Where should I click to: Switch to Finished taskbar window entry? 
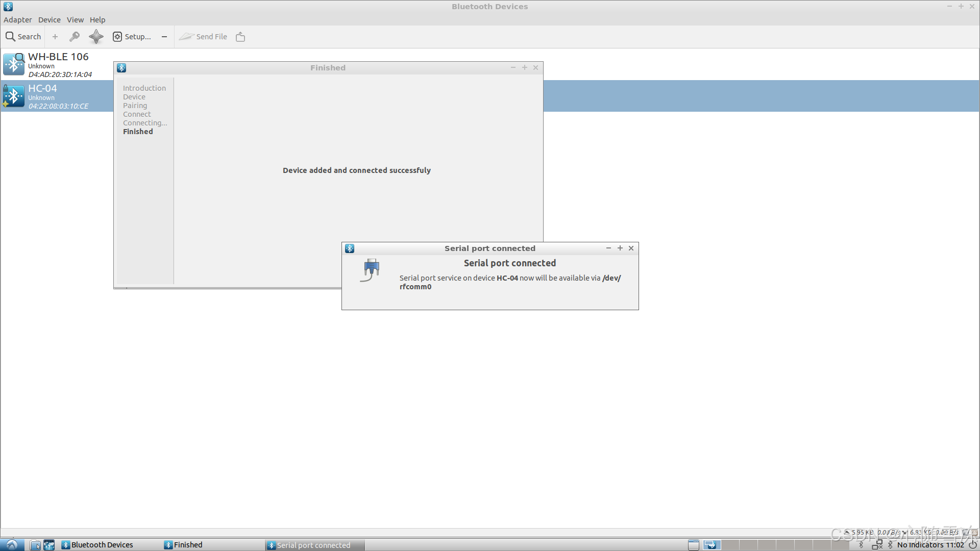pyautogui.click(x=184, y=545)
